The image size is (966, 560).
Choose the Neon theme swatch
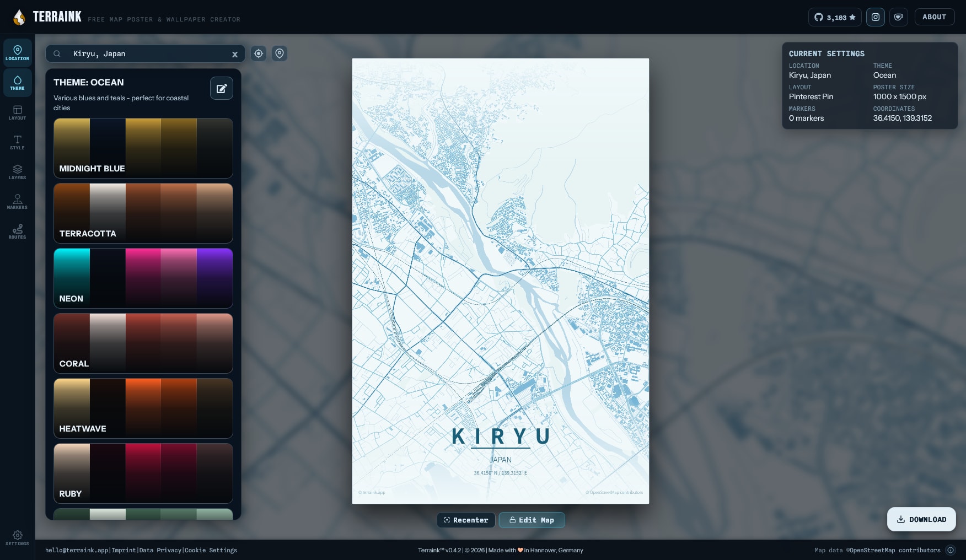143,278
